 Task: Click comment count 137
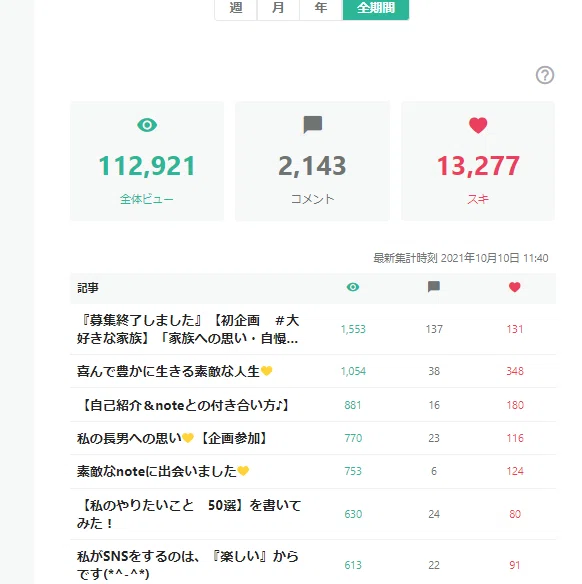point(434,329)
